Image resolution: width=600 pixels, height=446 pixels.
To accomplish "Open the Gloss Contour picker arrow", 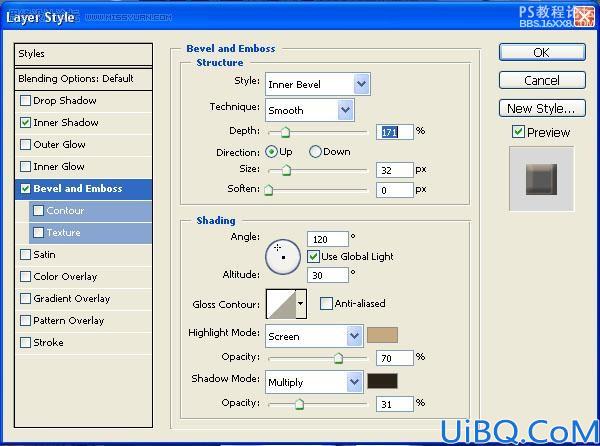I will tap(301, 304).
